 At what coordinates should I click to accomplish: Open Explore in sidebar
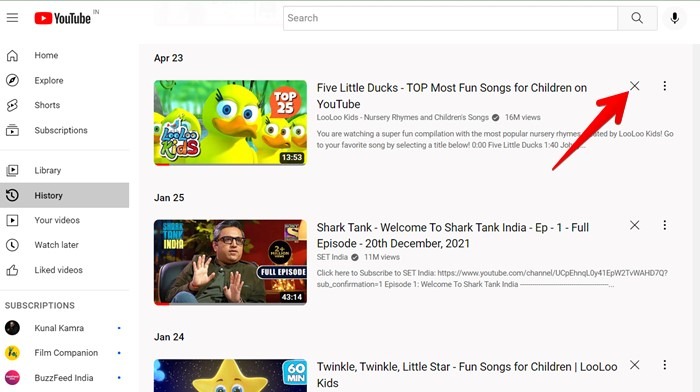(65, 80)
